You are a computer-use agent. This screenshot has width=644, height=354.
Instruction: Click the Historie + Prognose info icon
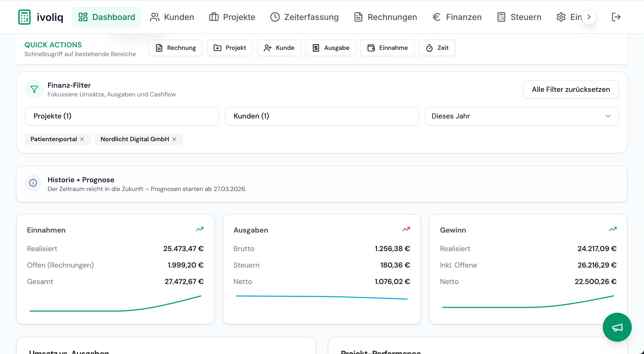pyautogui.click(x=33, y=183)
